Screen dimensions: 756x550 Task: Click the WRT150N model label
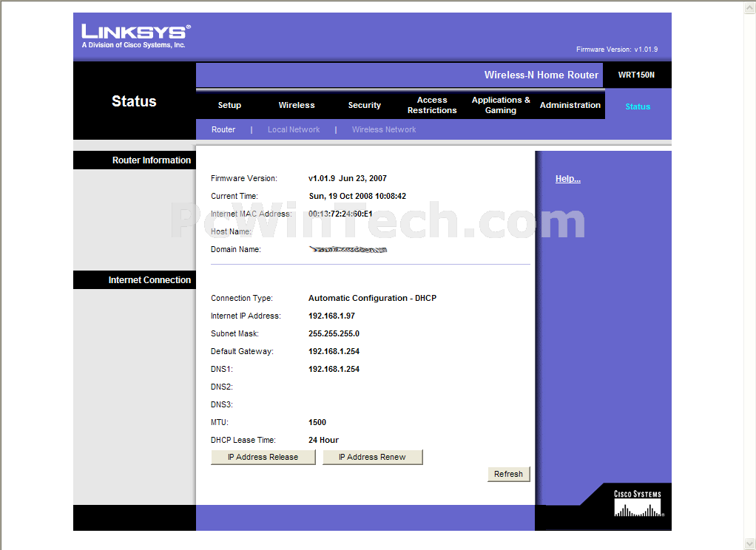636,75
